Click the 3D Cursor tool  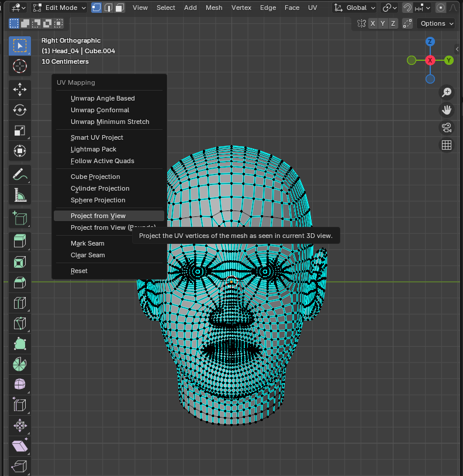20,66
